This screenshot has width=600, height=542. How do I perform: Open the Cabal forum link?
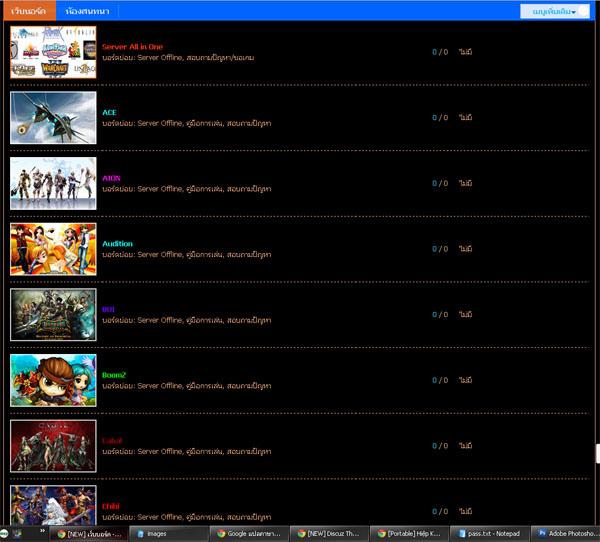pos(112,441)
